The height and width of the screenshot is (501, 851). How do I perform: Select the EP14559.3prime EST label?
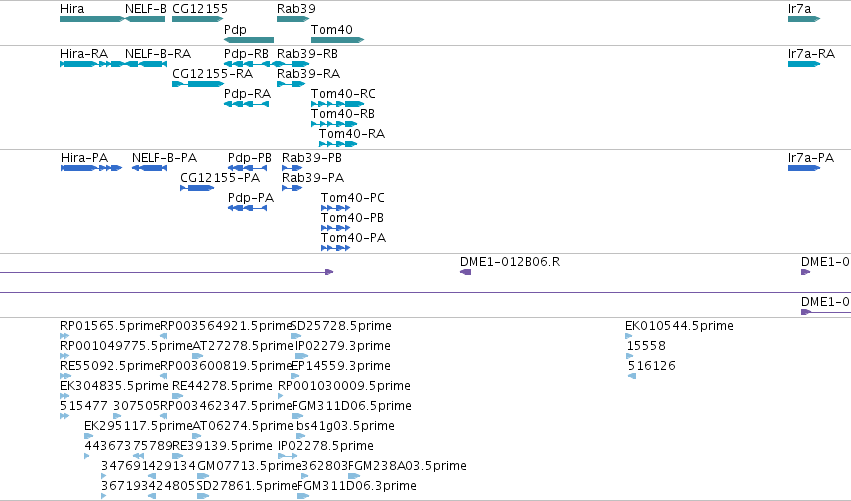(341, 366)
